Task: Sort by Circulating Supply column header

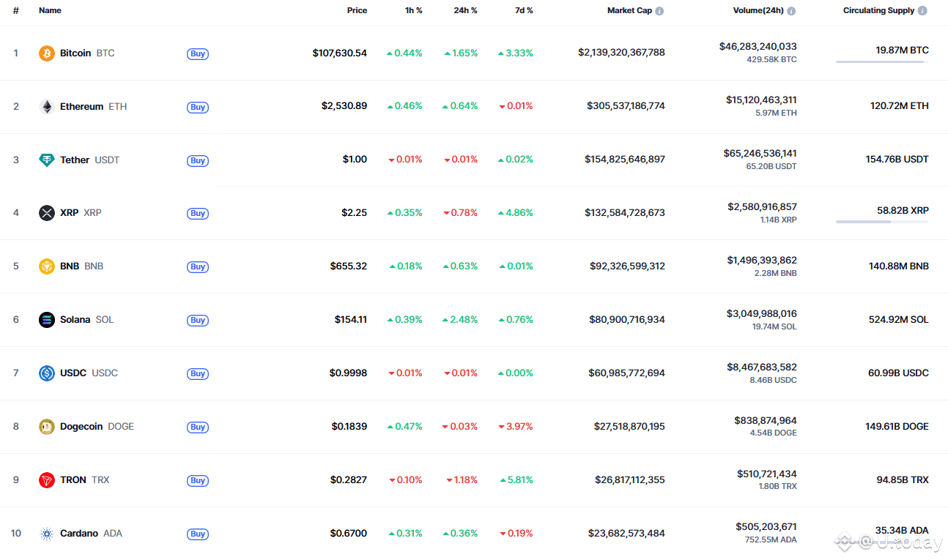Action: click(x=878, y=11)
